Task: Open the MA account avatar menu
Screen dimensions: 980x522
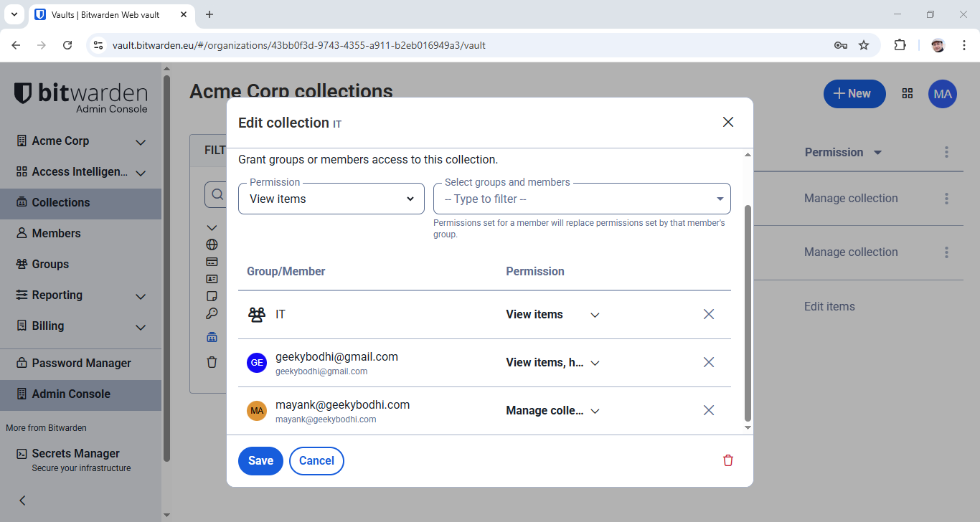Action: click(943, 94)
